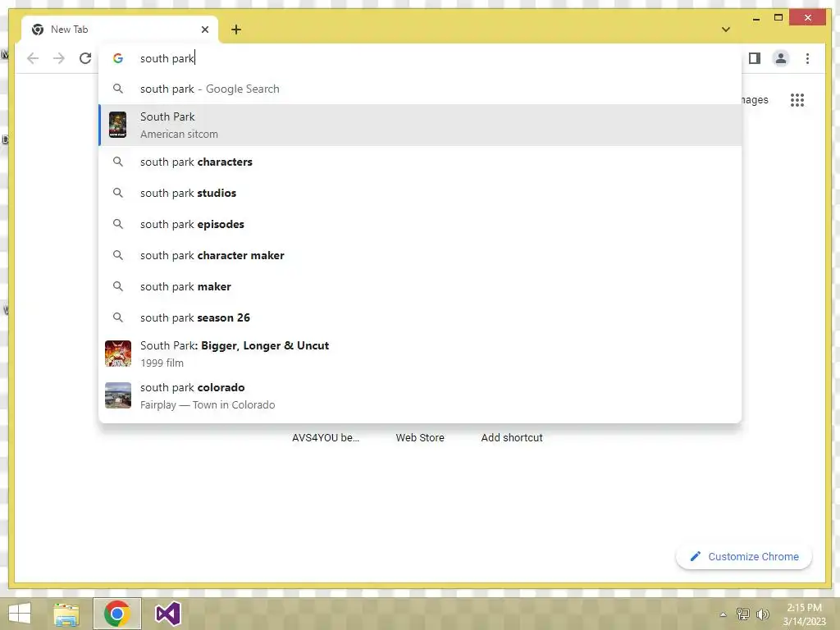Click search icon beside 'south park studios'

[118, 193]
